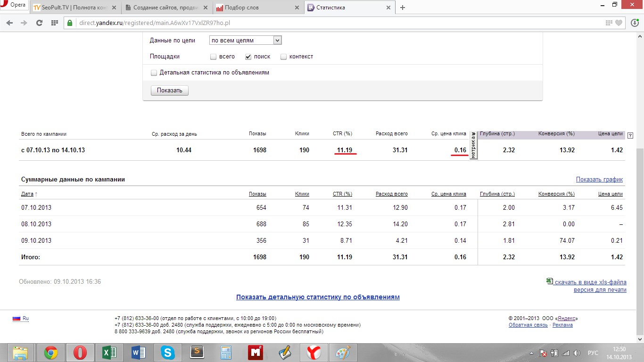Go forward to the next page

pyautogui.click(x=24, y=23)
